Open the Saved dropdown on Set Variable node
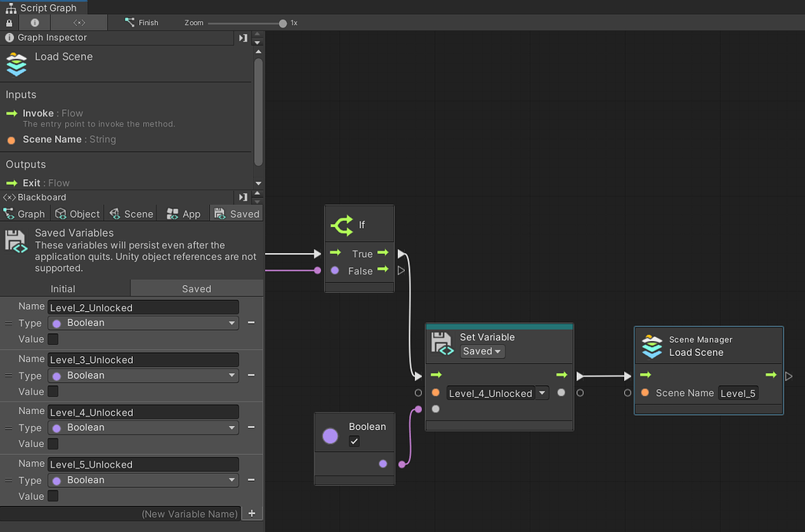The image size is (805, 532). (x=482, y=351)
